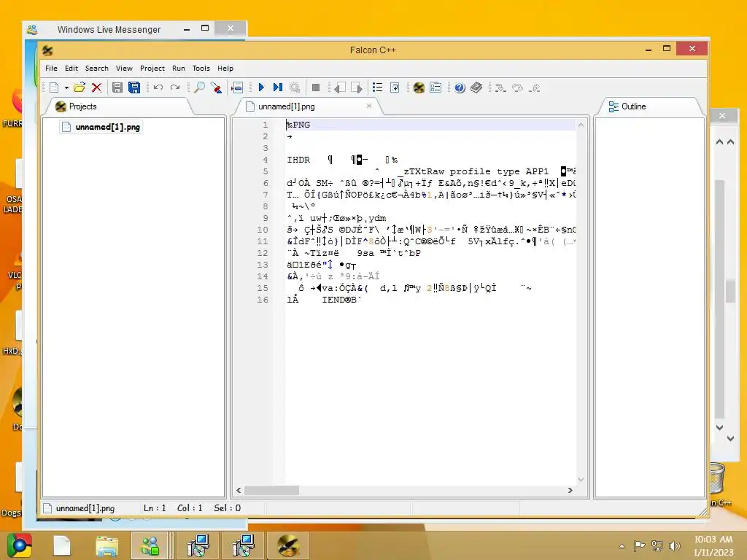Image resolution: width=747 pixels, height=560 pixels.
Task: Click the properties list toolbar icon
Action: click(x=436, y=87)
